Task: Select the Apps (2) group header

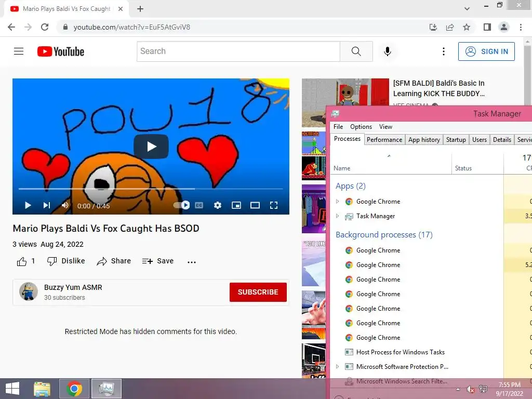Action: (x=351, y=186)
